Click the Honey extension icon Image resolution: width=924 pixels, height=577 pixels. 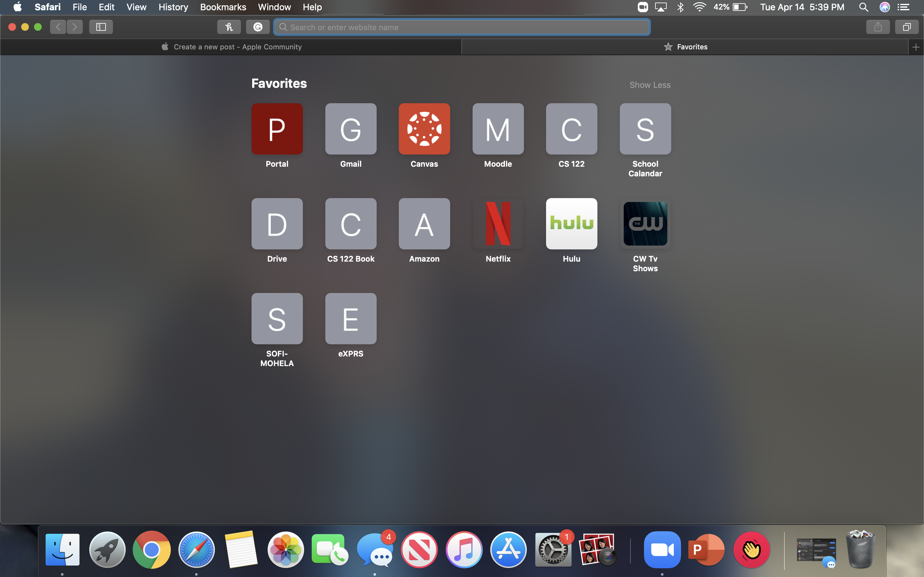[229, 27]
